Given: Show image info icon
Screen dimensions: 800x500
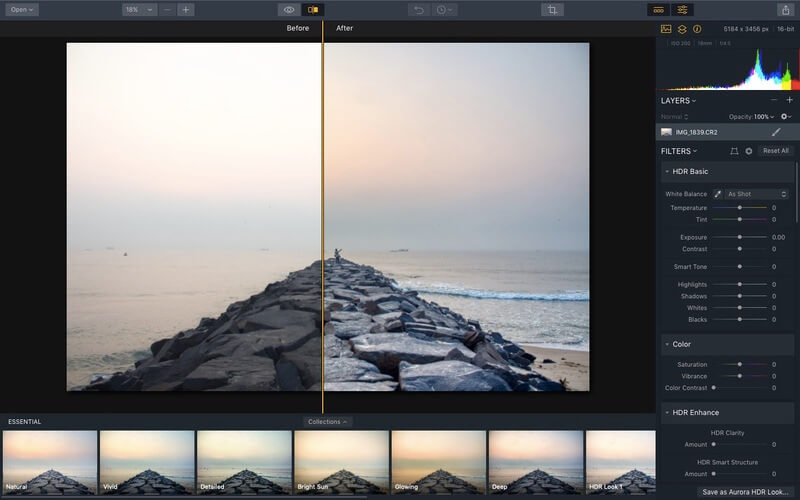Looking at the screenshot, I should pos(697,29).
